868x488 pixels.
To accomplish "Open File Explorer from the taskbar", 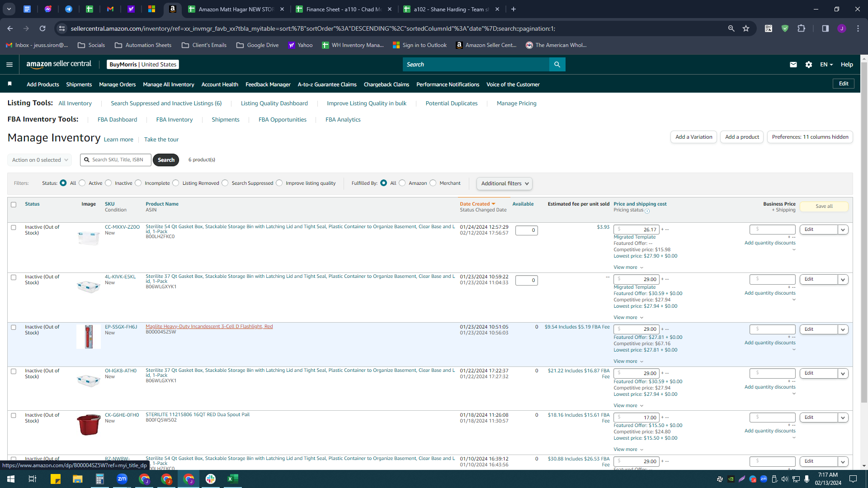I will [x=78, y=479].
